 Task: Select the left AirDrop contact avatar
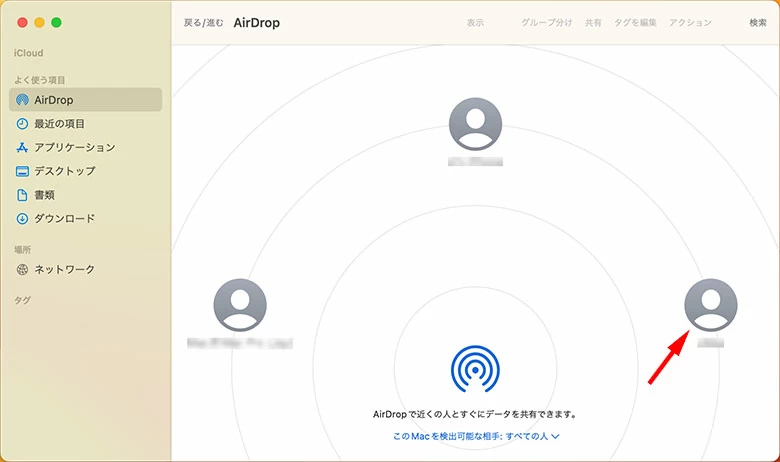pos(240,305)
